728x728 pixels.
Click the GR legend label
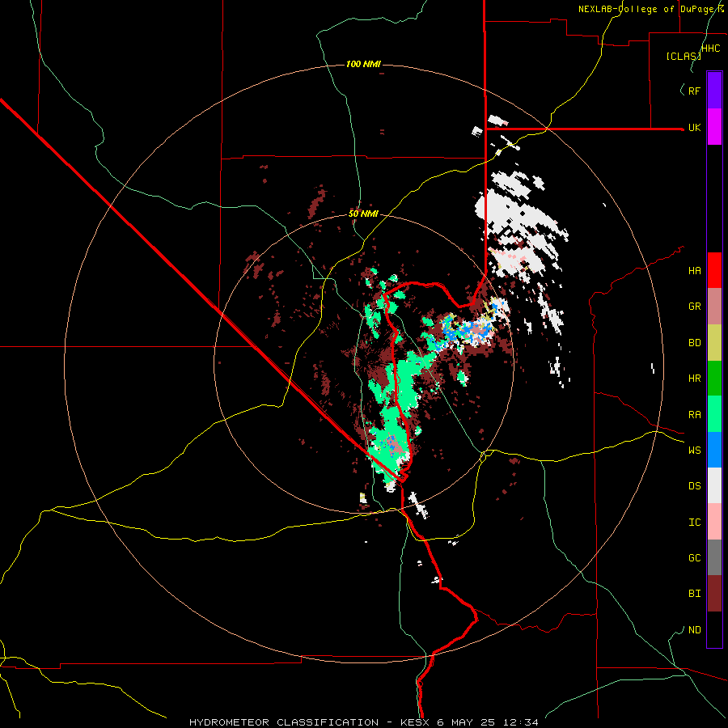tap(694, 307)
